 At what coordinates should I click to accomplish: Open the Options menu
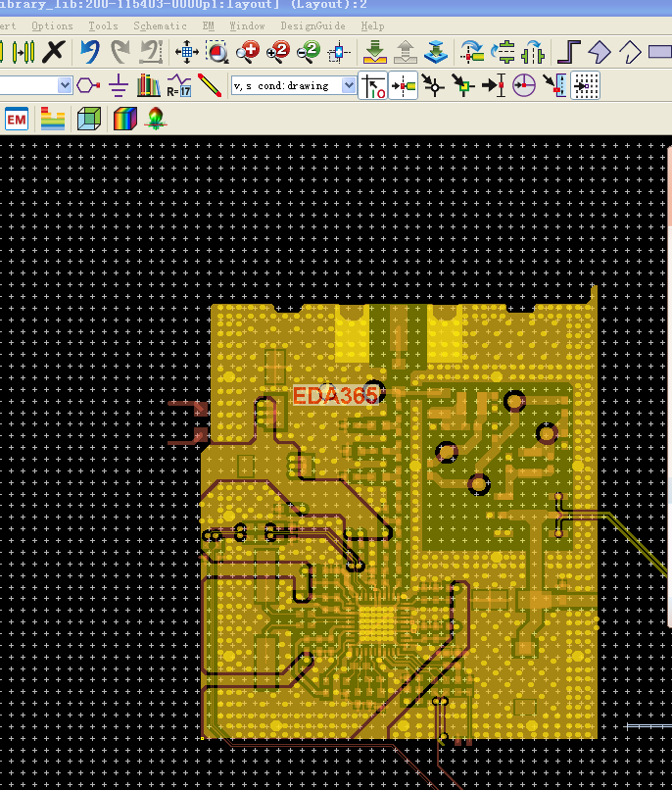tap(52, 25)
